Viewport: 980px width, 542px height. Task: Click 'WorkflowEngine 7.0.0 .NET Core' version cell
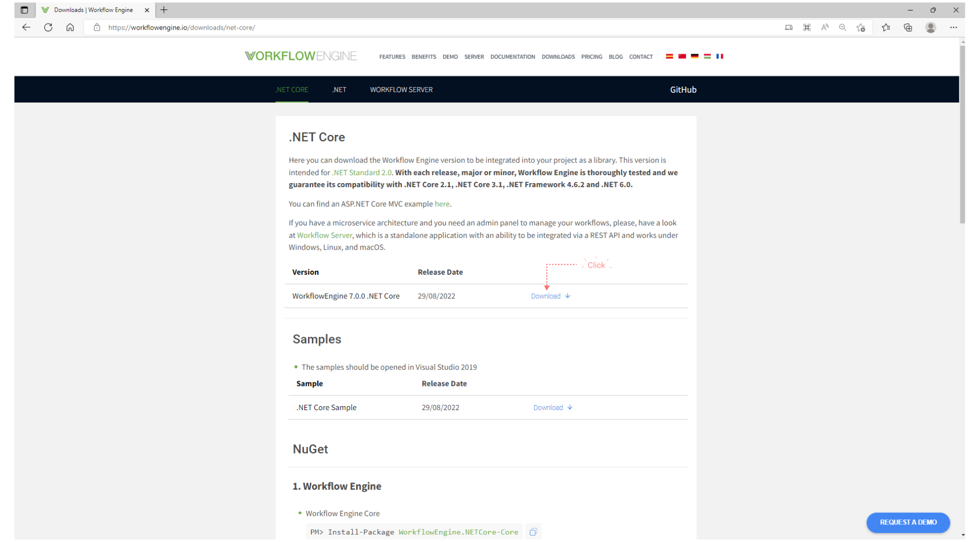point(346,296)
